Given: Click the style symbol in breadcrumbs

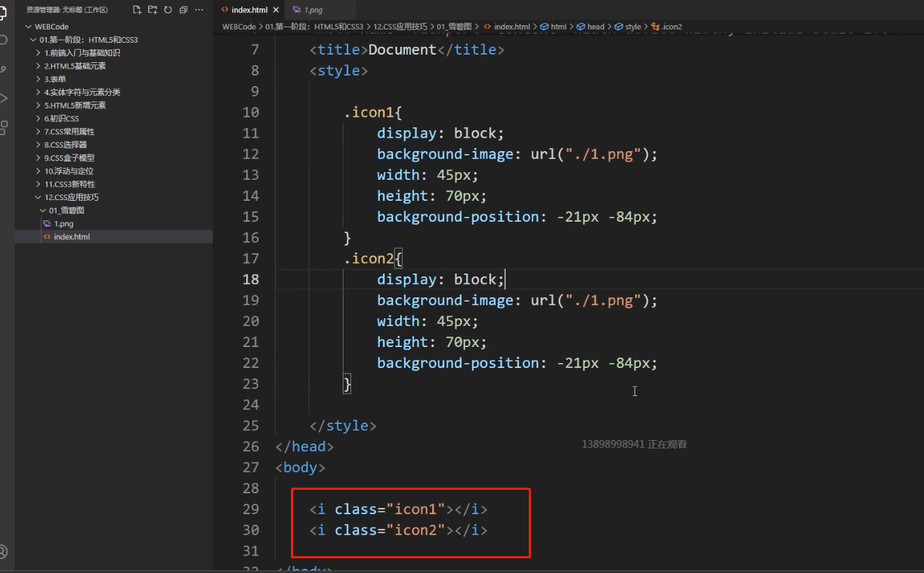Looking at the screenshot, I should coord(628,27).
